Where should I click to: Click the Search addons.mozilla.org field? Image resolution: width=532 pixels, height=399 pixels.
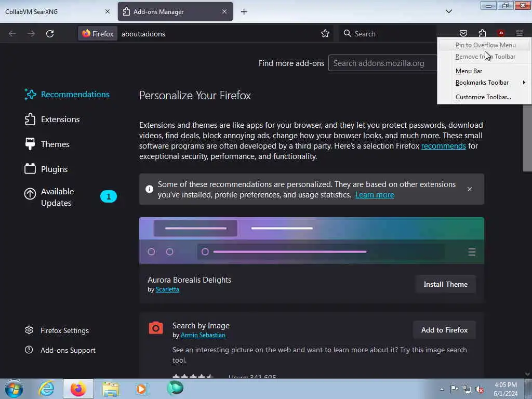[x=383, y=63]
